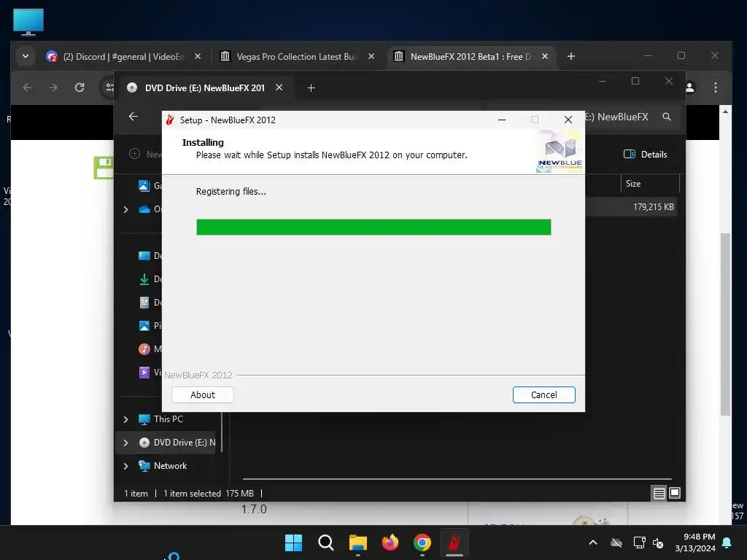This screenshot has width=747, height=560.
Task: Open the Videos folder icon in sidebar
Action: [x=144, y=373]
